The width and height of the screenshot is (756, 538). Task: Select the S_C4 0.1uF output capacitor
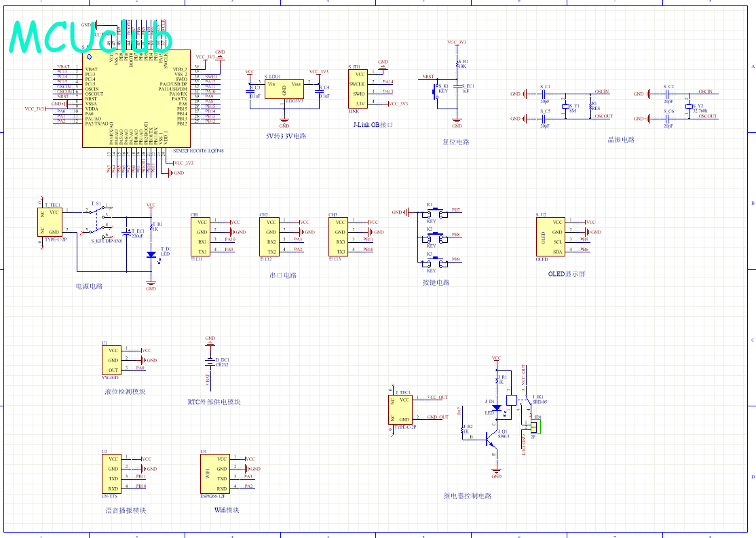[319, 91]
